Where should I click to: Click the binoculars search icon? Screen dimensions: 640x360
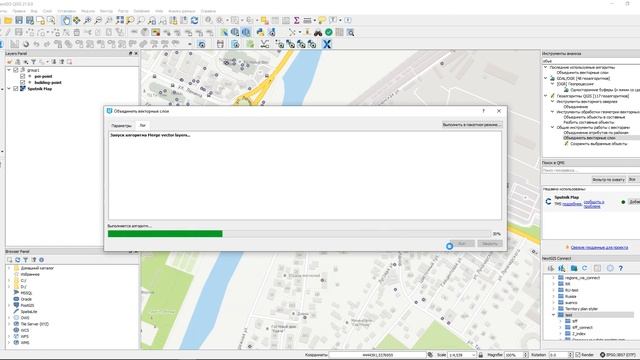pyautogui.click(x=318, y=32)
